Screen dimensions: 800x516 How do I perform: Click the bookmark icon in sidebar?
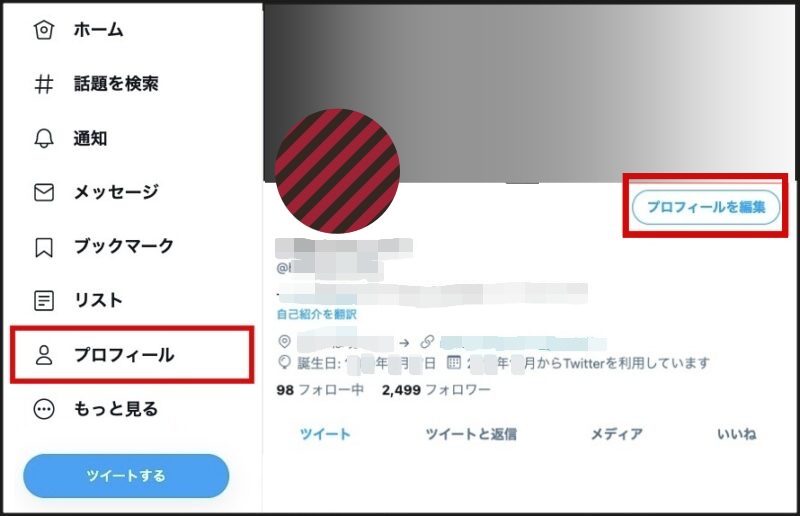44,247
